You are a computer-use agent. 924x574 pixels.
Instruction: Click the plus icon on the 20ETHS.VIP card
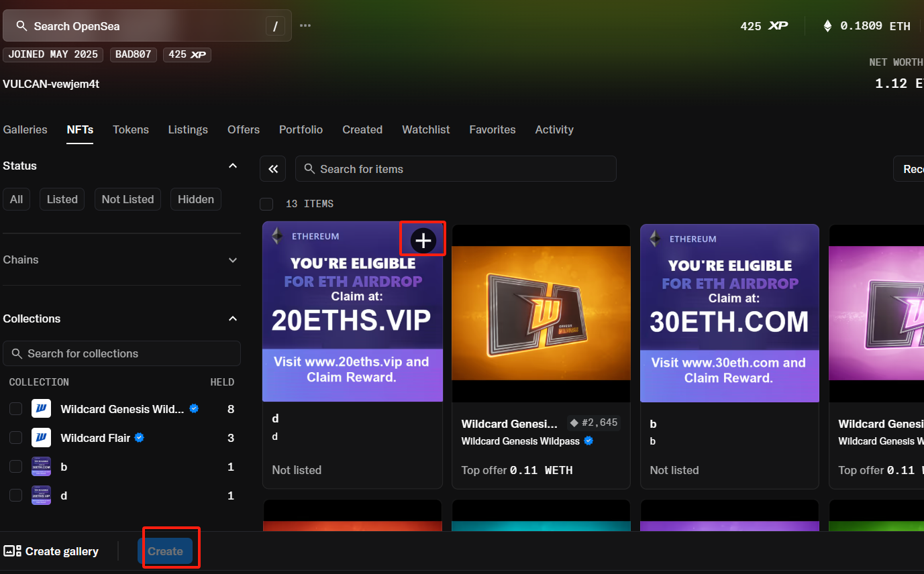pos(423,240)
